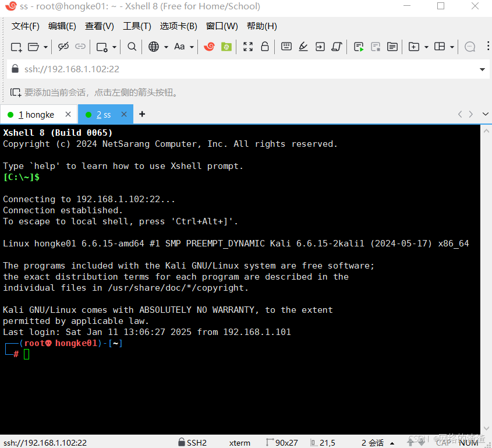Open the 选项卡(B) menu
The width and height of the screenshot is (492, 448).
pyautogui.click(x=179, y=26)
